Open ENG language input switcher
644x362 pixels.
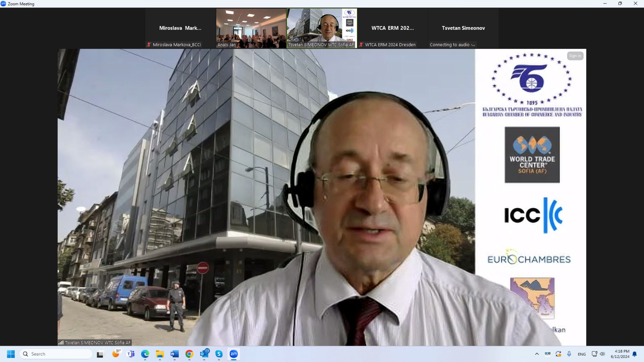tap(582, 354)
